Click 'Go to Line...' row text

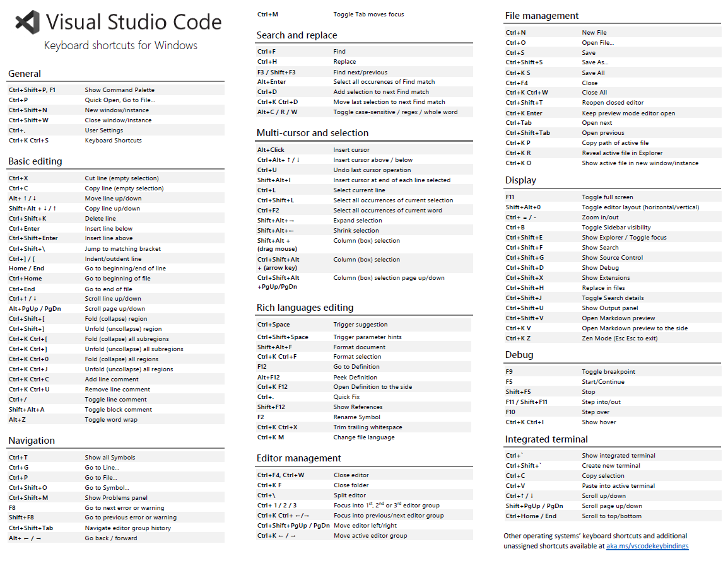102,468
